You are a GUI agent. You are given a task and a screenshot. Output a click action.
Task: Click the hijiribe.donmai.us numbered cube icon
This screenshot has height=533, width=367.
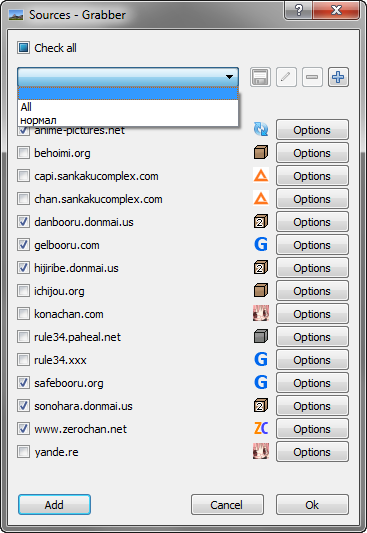261,268
